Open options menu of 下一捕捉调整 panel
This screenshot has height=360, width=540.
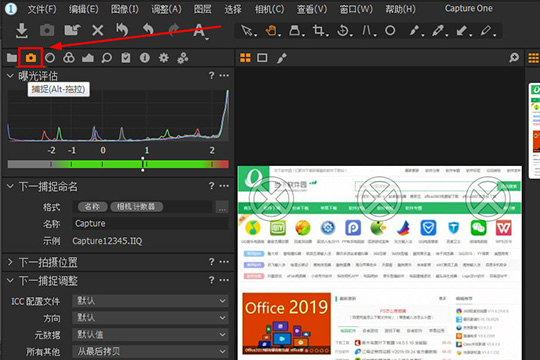224,280
